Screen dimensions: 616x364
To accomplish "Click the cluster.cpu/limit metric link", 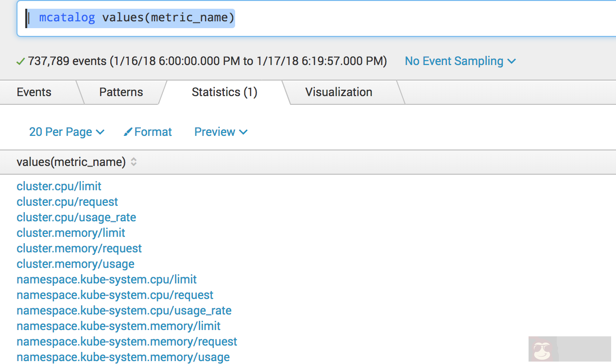I will pyautogui.click(x=59, y=186).
